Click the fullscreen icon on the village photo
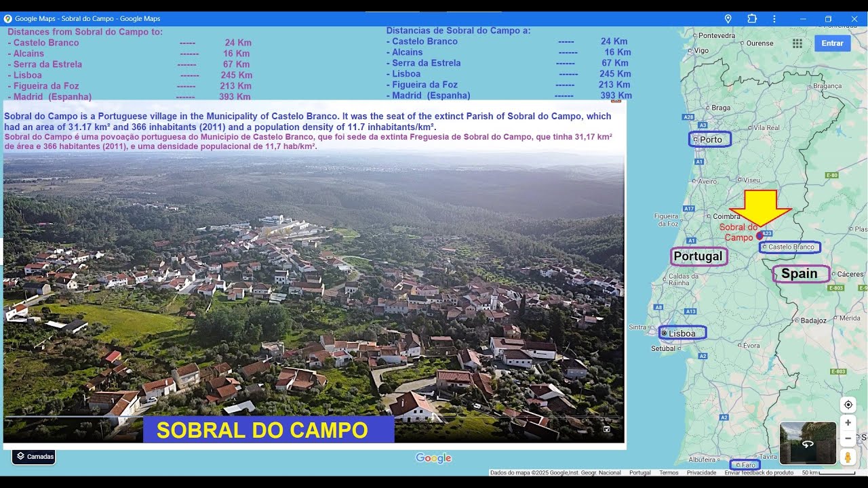Screen dimensions: 868x488 pos(607,429)
